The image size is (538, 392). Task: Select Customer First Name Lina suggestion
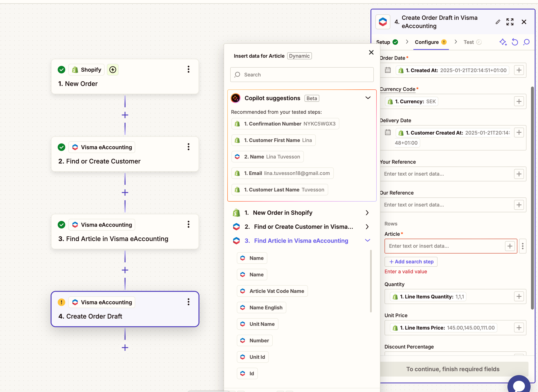273,140
